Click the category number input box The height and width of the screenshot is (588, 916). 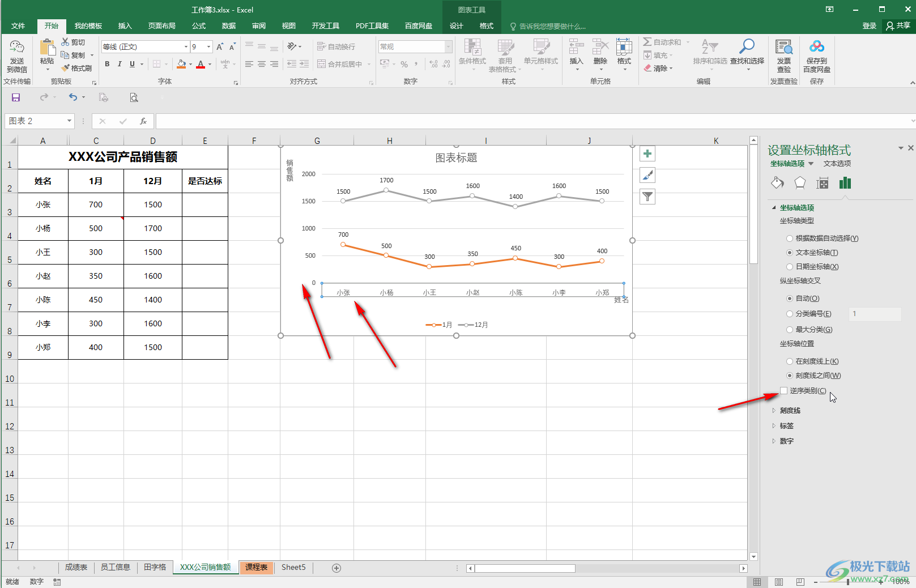(x=875, y=314)
